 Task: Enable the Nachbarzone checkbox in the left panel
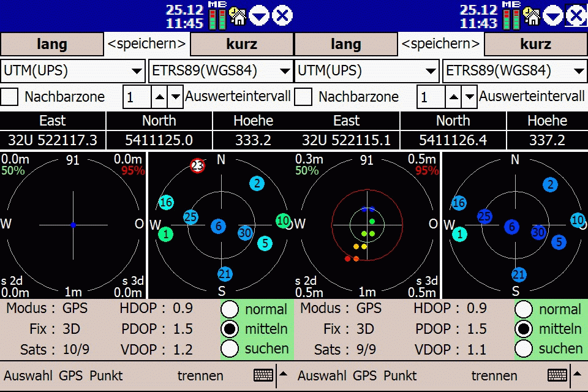pyautogui.click(x=9, y=96)
